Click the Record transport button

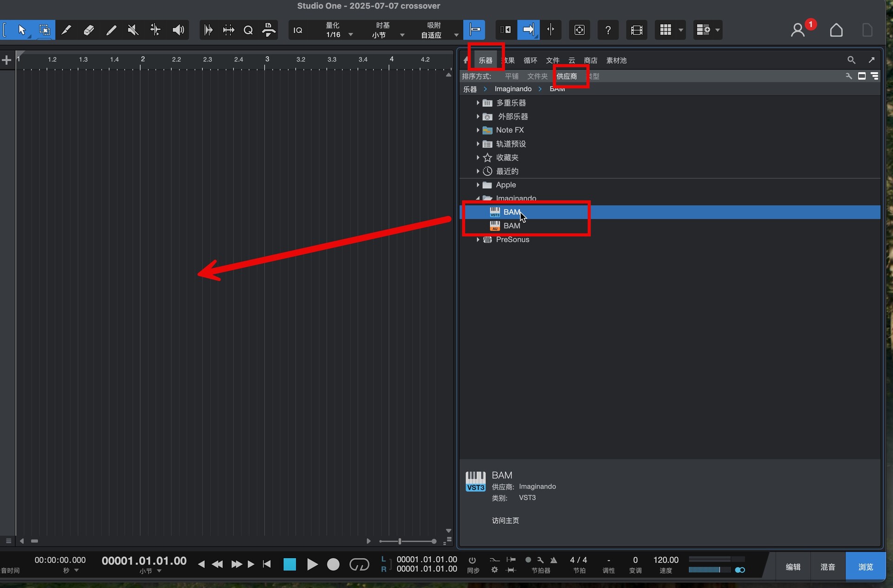click(x=333, y=565)
